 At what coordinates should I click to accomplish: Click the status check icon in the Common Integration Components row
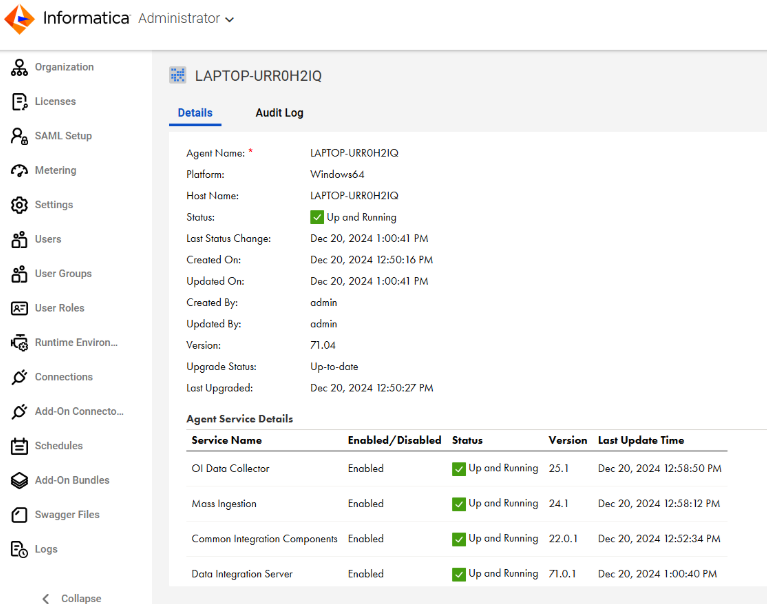coord(459,539)
